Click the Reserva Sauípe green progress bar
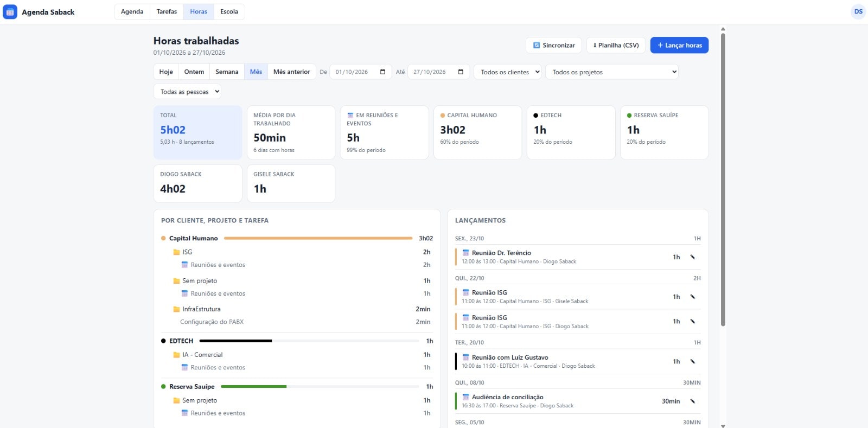Image resolution: width=868 pixels, height=428 pixels. coord(254,386)
